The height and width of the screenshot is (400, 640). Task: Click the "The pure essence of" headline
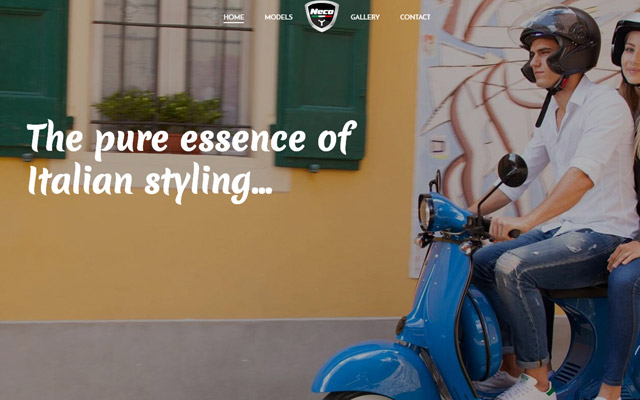click(x=192, y=139)
